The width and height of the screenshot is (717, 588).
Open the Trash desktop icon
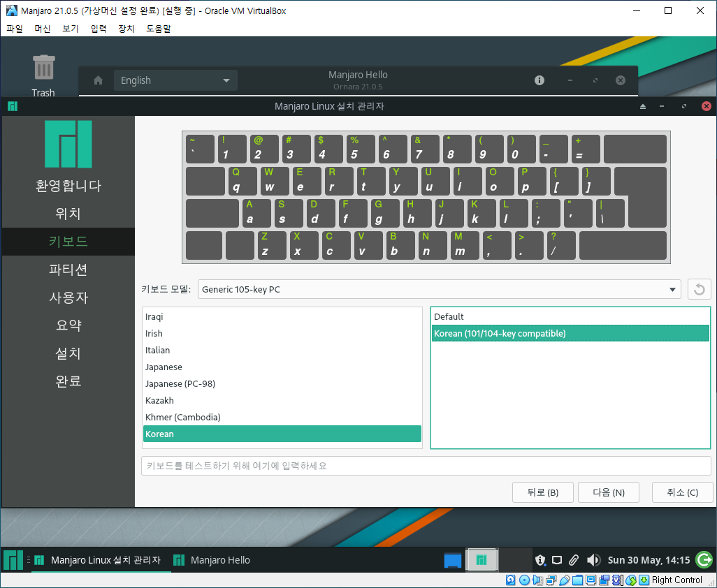(43, 75)
